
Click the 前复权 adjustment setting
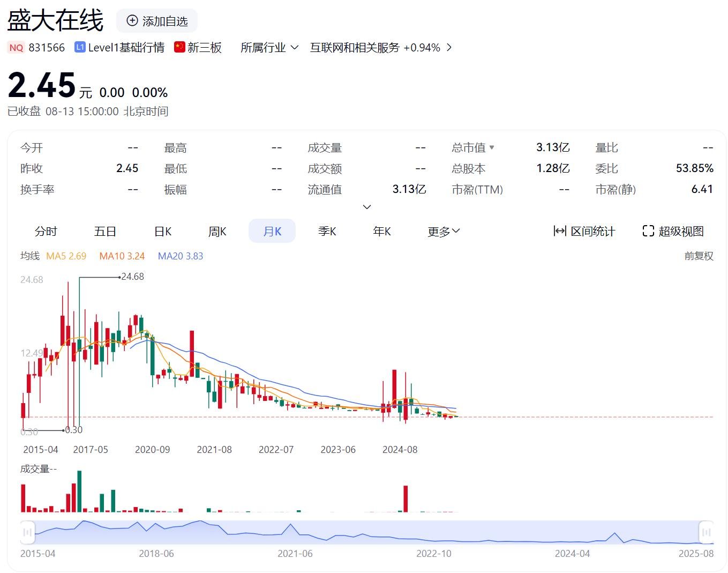(x=699, y=256)
